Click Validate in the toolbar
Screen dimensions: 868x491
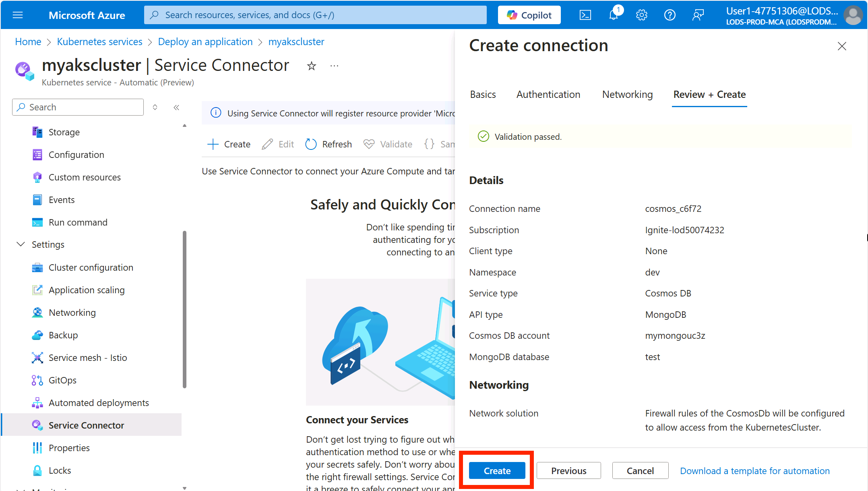tap(388, 144)
